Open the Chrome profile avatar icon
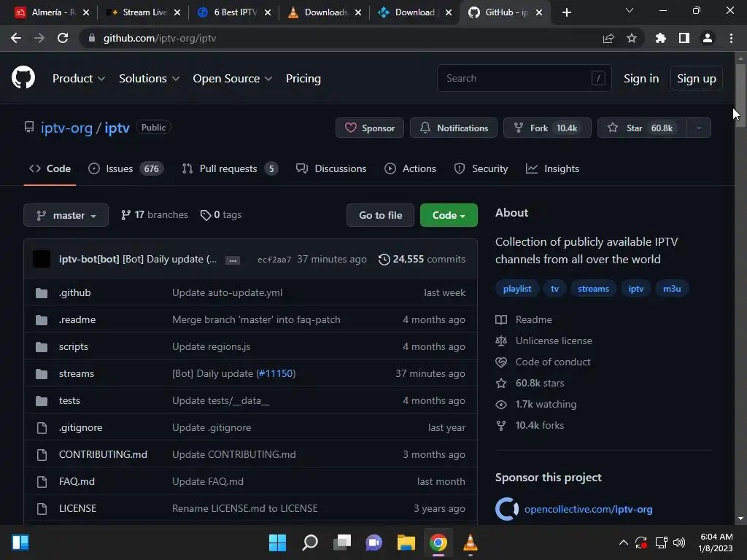This screenshot has height=560, width=747. (708, 38)
